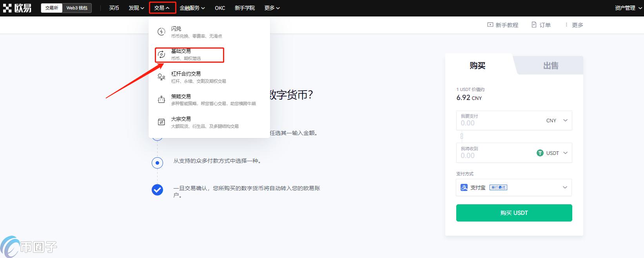Click the 大宗交易 icon
Screen dimensions: 644x258
click(x=161, y=122)
